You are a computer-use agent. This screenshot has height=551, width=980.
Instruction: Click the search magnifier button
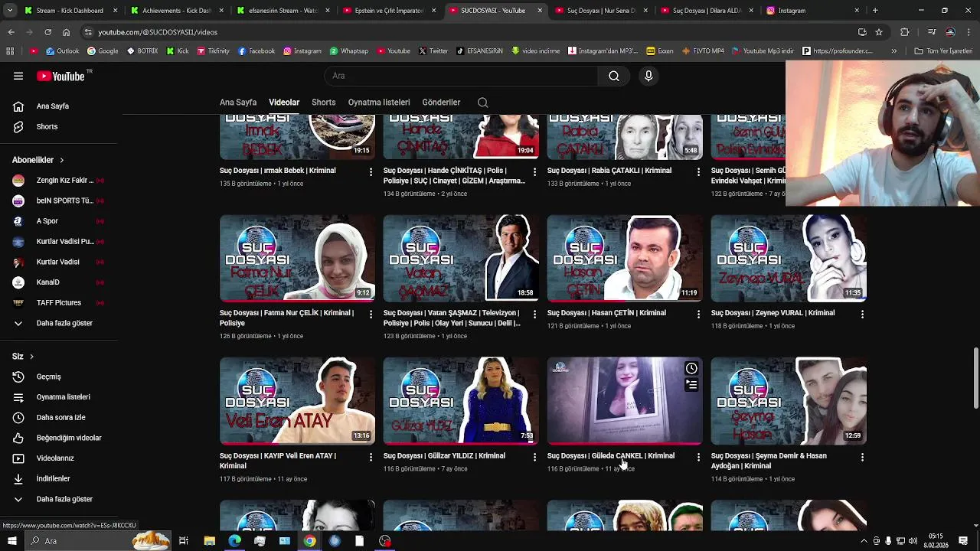pos(614,76)
